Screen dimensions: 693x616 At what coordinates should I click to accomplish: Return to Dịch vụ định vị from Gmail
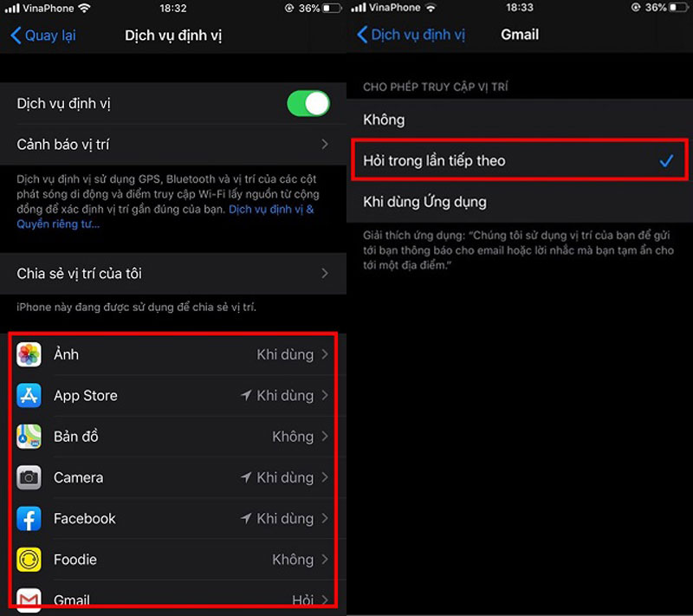click(411, 35)
